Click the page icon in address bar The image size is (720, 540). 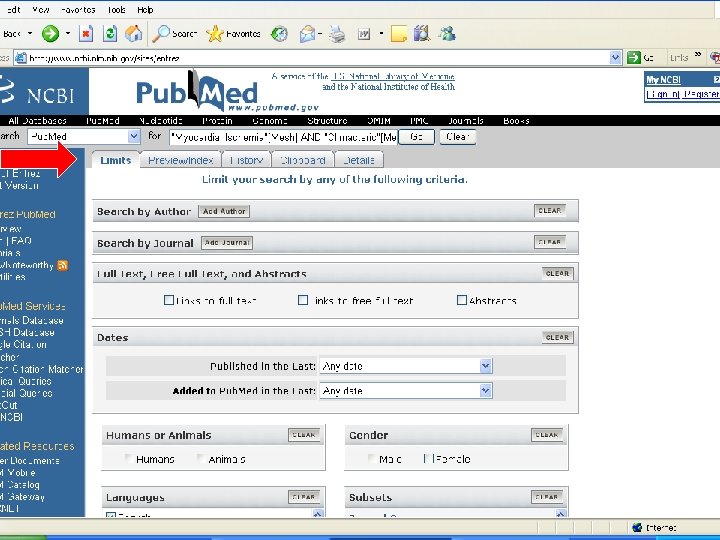tap(21, 58)
